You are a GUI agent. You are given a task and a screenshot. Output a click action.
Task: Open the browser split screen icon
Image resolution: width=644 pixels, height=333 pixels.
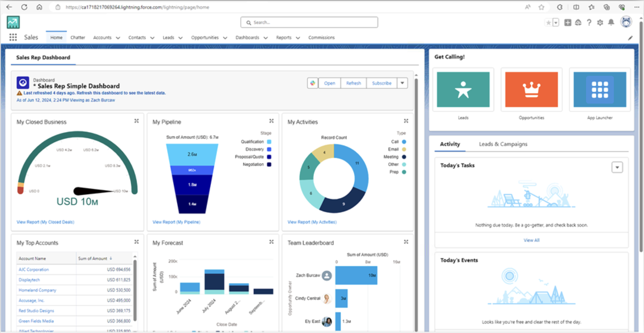tap(576, 7)
